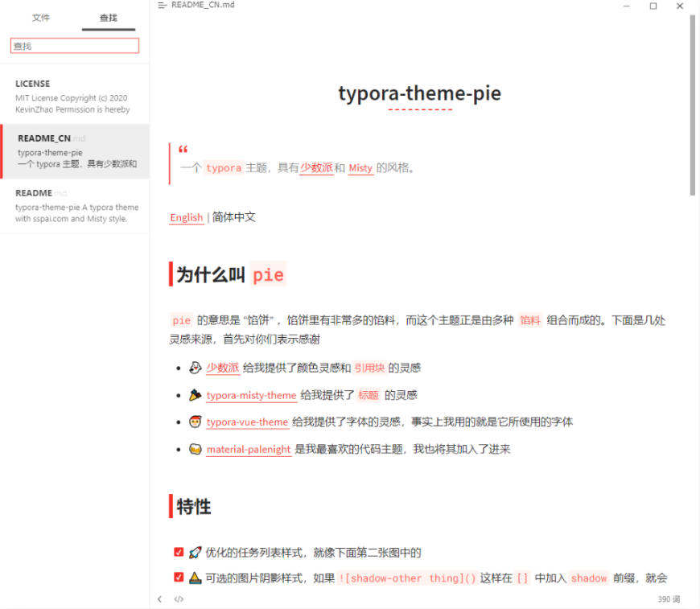This screenshot has width=700, height=609.
Task: Minimize the Typora window
Action: [x=627, y=6]
